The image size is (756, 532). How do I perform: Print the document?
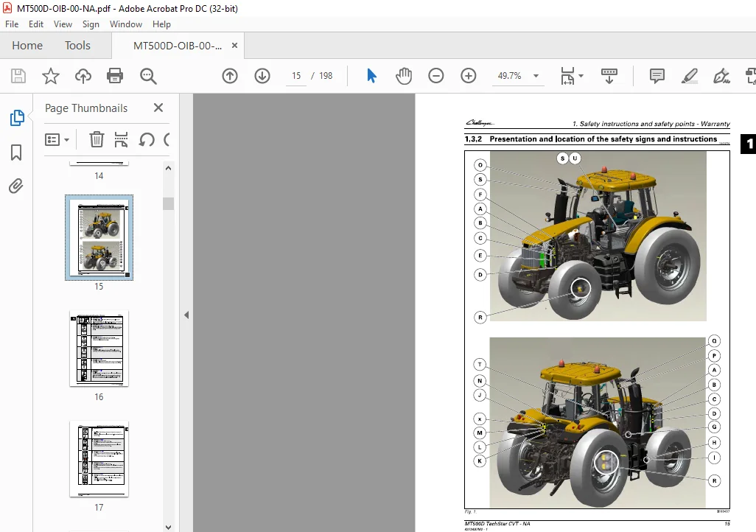[x=115, y=76]
